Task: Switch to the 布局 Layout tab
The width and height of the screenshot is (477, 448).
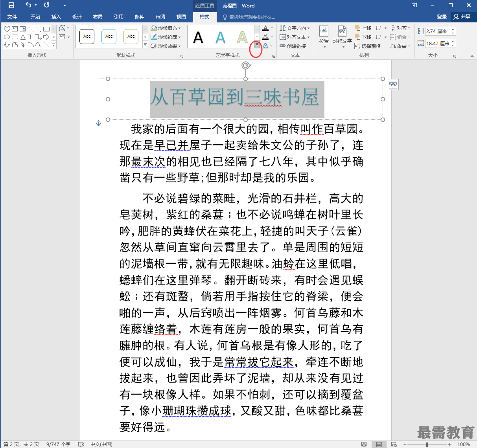Action: (98, 17)
